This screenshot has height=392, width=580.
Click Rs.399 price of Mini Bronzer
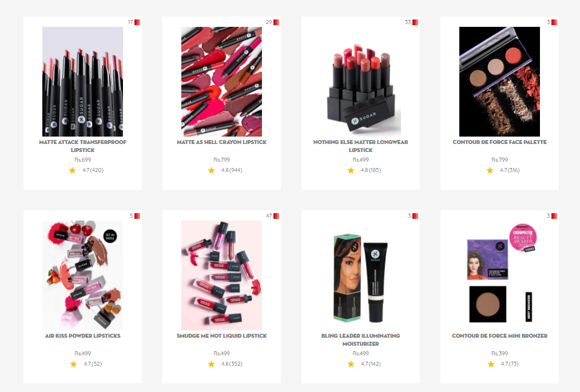(499, 354)
